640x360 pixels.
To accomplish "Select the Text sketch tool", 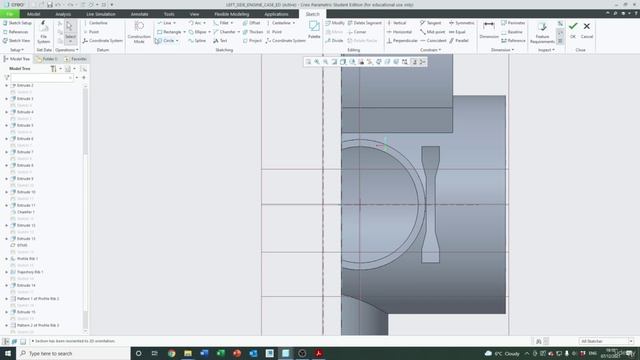I will click(x=220, y=41).
